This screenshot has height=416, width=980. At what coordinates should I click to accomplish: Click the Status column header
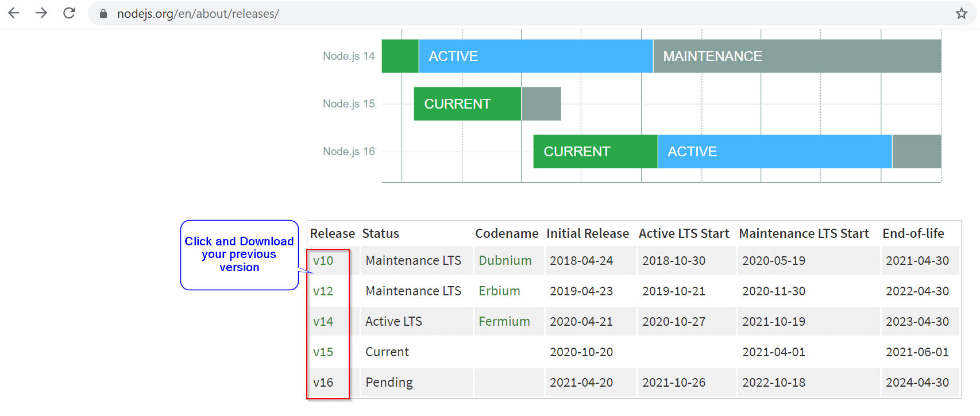[x=380, y=234]
